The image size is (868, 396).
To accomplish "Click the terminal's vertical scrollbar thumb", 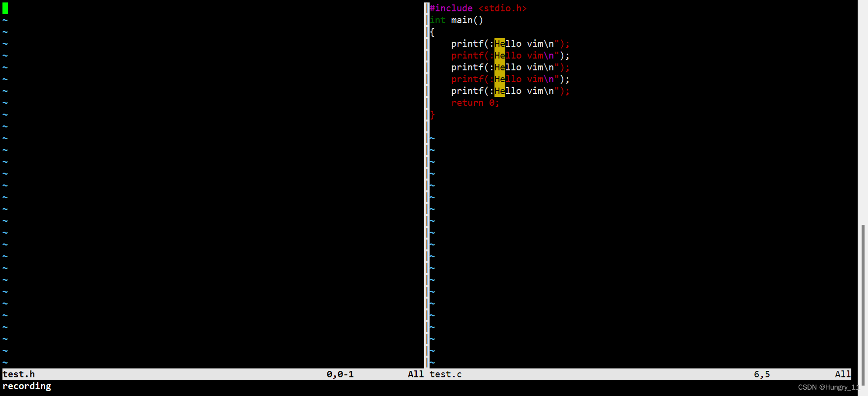I will click(x=863, y=304).
